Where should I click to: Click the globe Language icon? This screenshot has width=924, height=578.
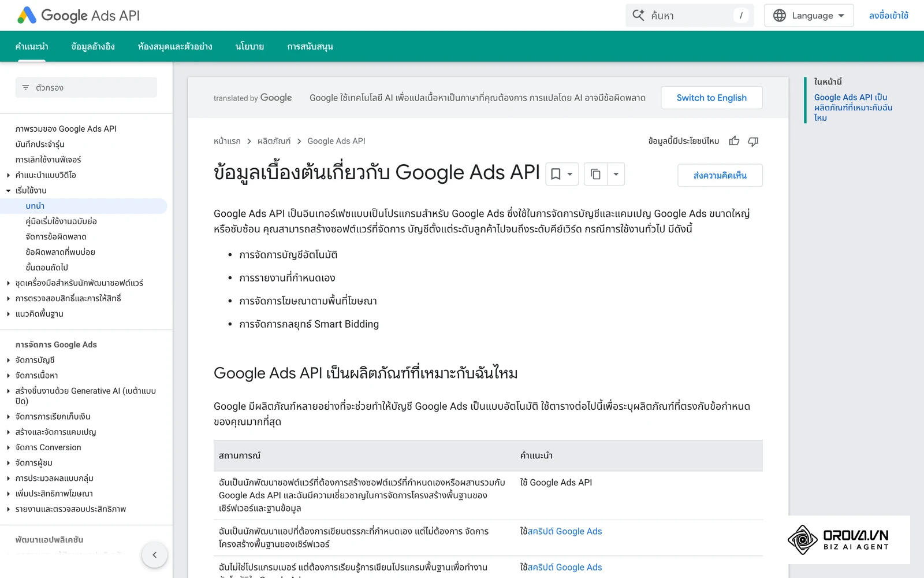780,16
